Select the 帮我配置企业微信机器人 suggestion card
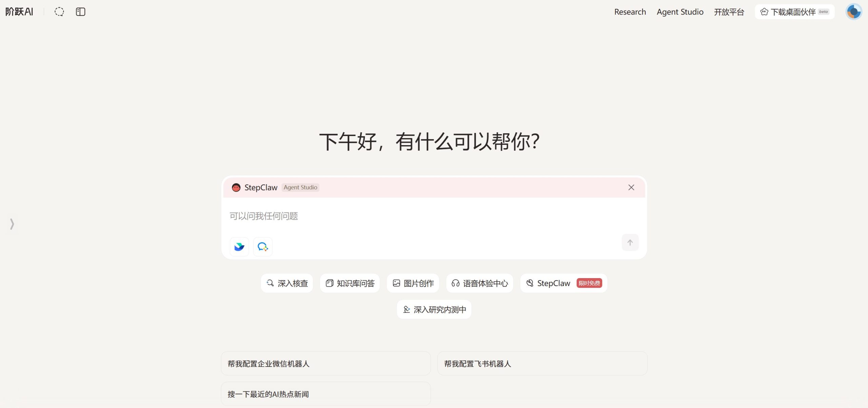Screen dimensions: 868x408 click(x=325, y=363)
